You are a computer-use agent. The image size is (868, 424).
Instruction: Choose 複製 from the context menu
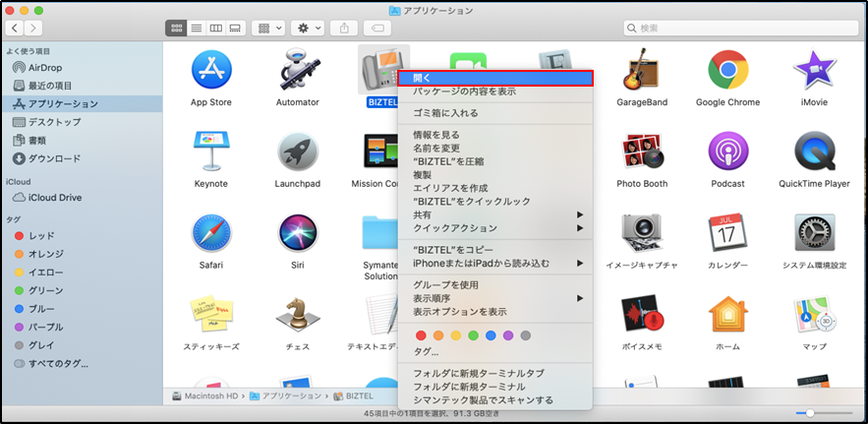494,174
